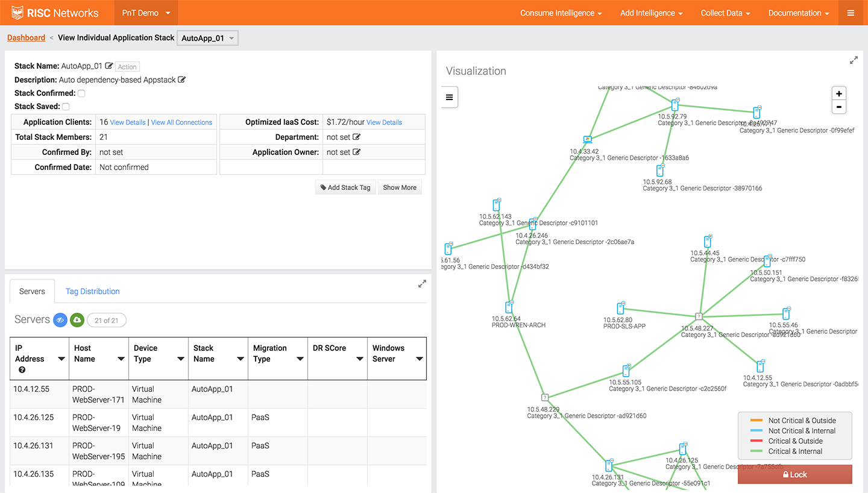Download the servers list with the green cloud icon
The image size is (868, 493).
coord(77,320)
